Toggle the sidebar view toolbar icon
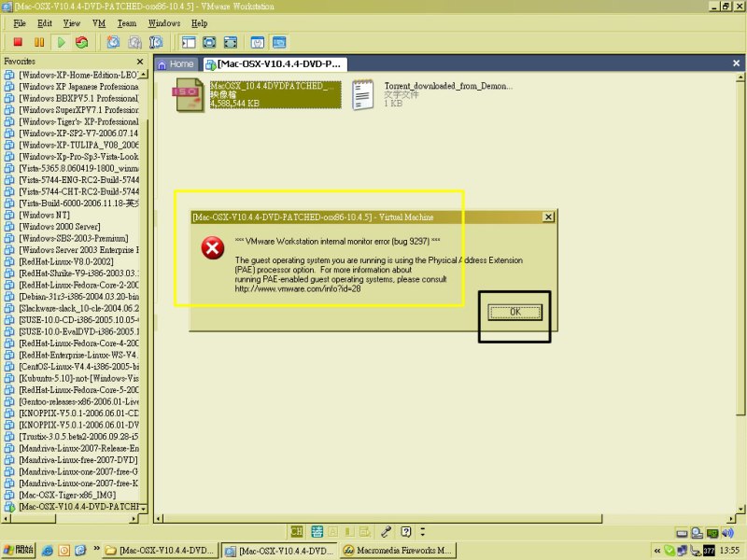Viewport: 747px width, 560px height. pos(189,42)
